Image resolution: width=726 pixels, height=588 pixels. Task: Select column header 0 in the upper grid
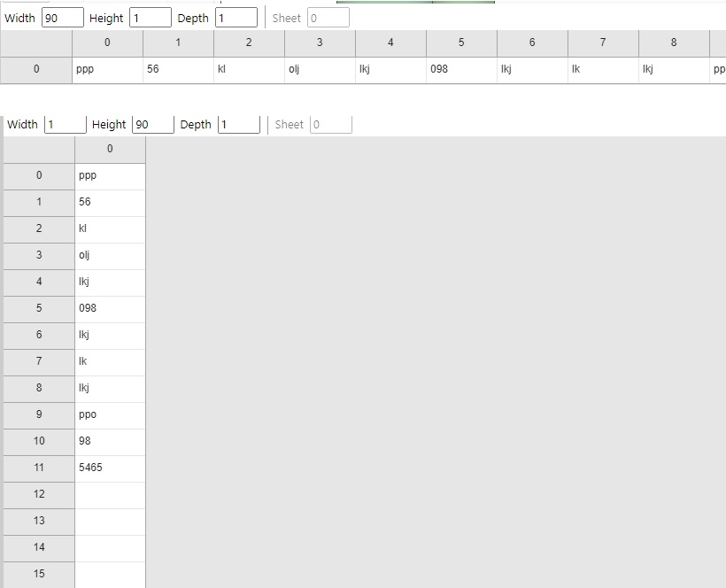(x=107, y=43)
